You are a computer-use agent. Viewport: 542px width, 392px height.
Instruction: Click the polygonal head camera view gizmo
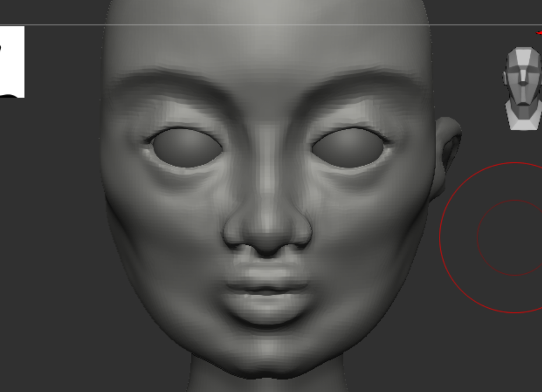(523, 88)
